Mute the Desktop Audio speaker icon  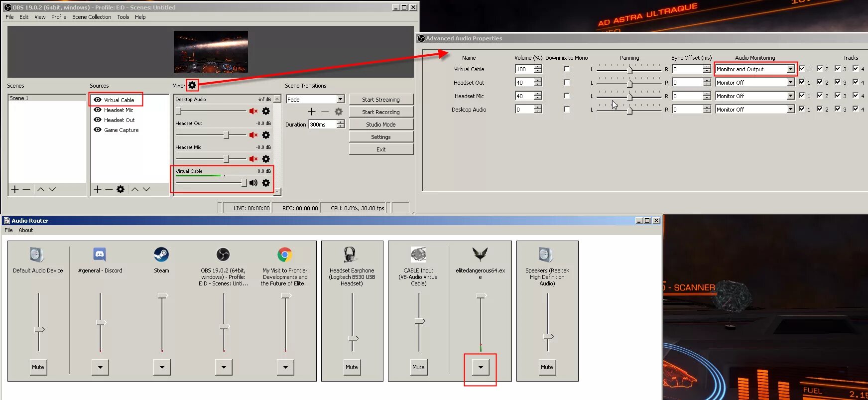click(x=253, y=111)
